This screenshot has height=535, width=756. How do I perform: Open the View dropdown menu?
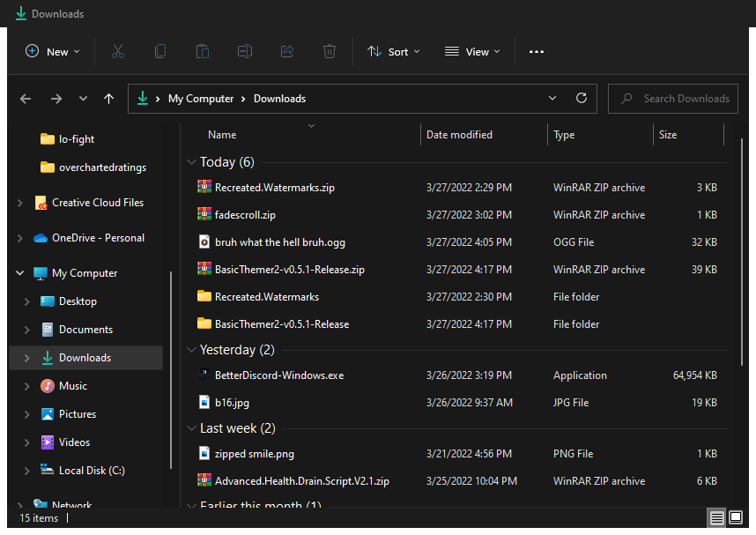click(x=472, y=51)
